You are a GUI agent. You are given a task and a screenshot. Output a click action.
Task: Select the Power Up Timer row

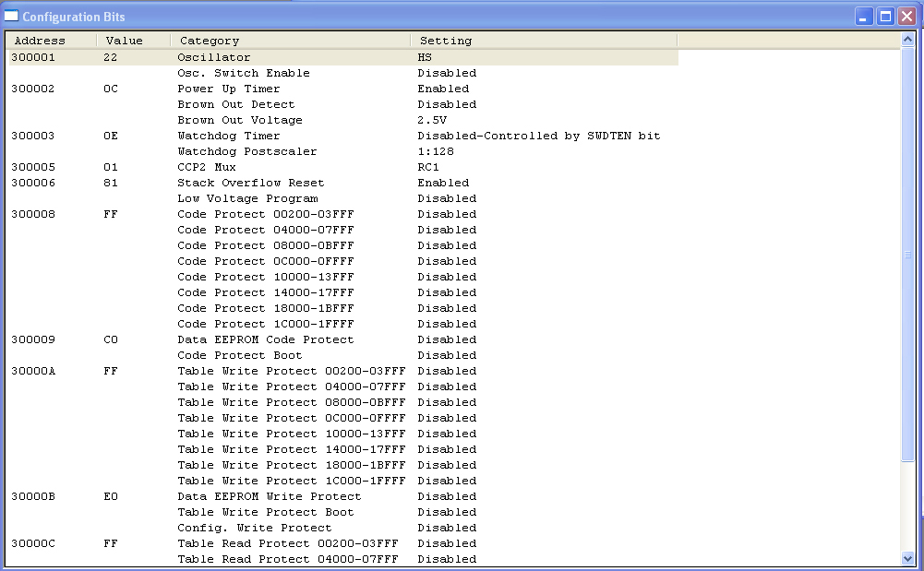point(343,89)
